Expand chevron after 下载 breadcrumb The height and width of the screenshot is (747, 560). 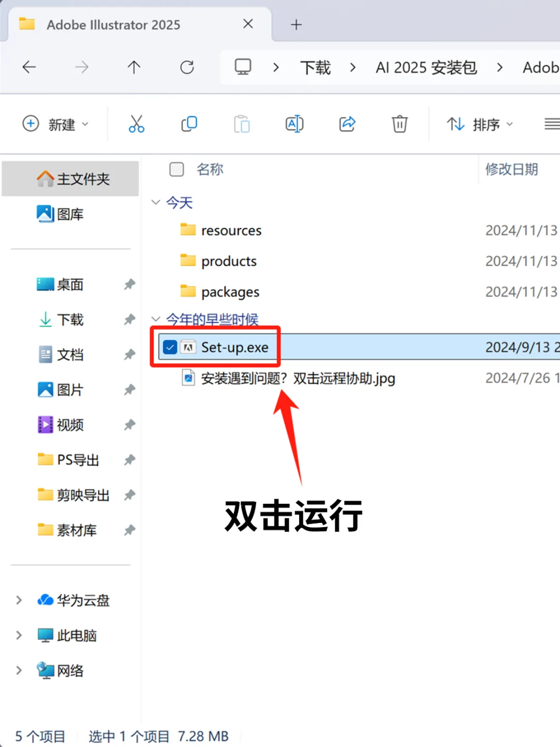tap(353, 67)
